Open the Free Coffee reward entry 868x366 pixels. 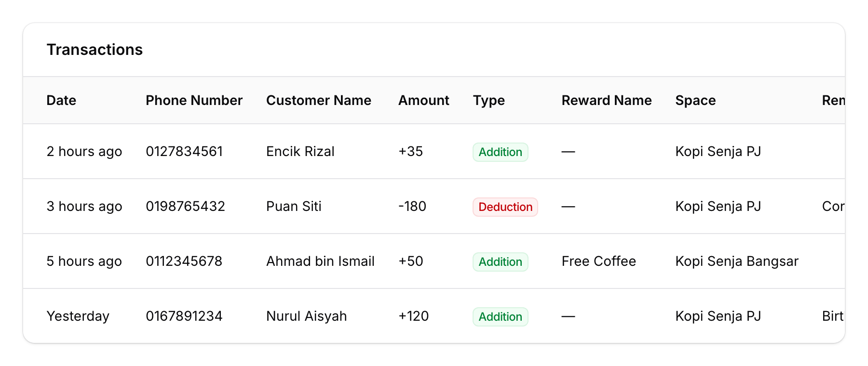tap(598, 261)
